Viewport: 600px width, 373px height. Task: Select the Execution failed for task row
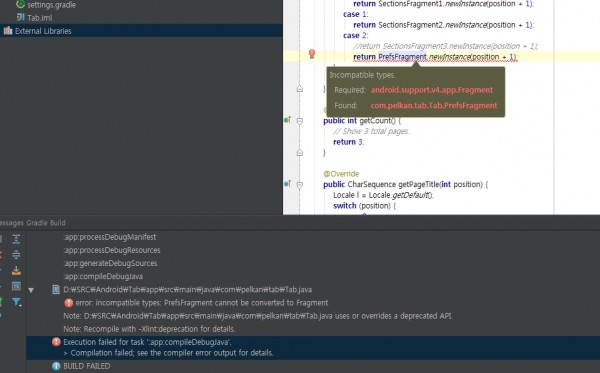(147, 342)
